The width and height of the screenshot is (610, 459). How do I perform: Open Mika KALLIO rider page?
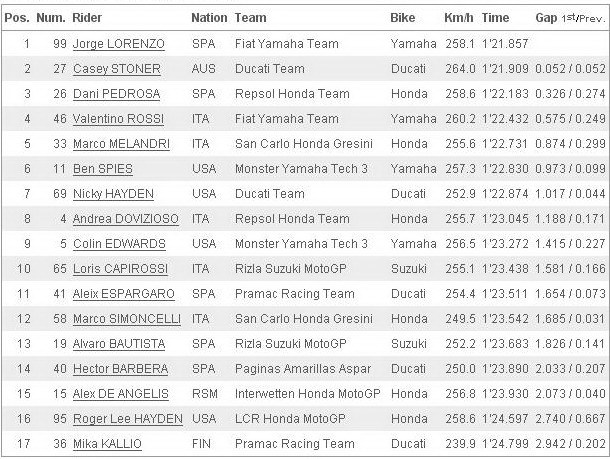[x=107, y=444]
